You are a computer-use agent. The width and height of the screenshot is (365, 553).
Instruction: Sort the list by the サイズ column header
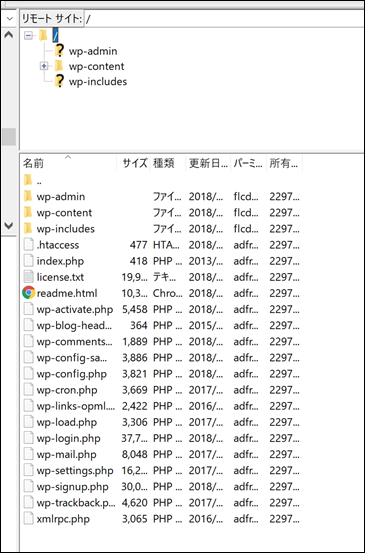(133, 163)
